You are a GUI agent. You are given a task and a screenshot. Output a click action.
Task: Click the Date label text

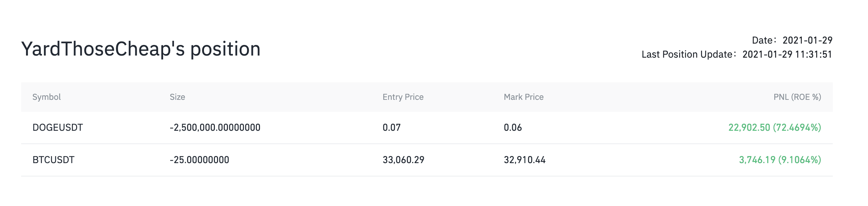[763, 40]
